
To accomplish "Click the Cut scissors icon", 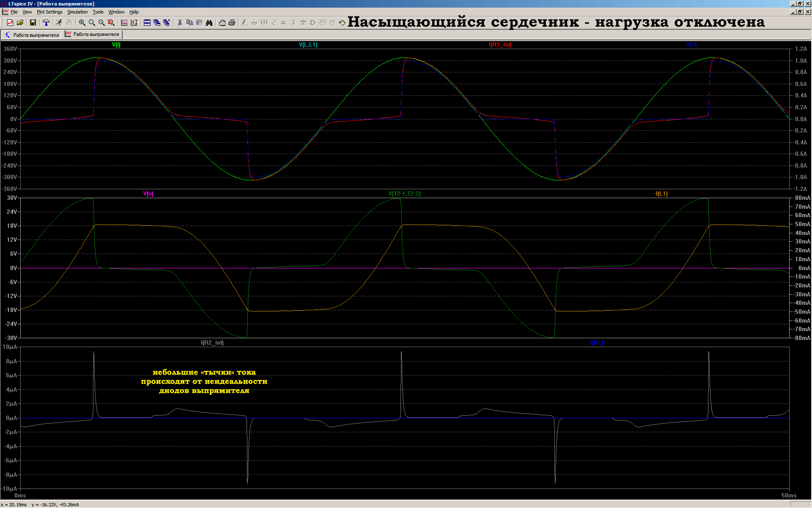I will pos(180,23).
